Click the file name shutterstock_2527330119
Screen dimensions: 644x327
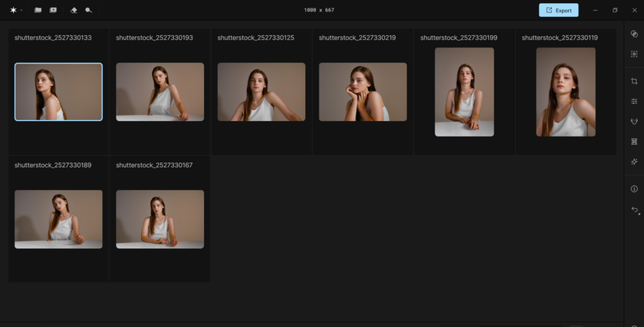coord(560,38)
